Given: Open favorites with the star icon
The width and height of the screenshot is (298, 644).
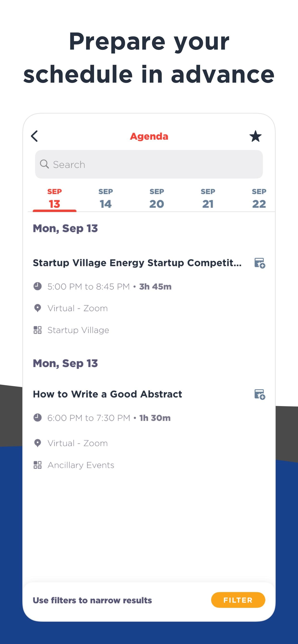Looking at the screenshot, I should click(255, 136).
